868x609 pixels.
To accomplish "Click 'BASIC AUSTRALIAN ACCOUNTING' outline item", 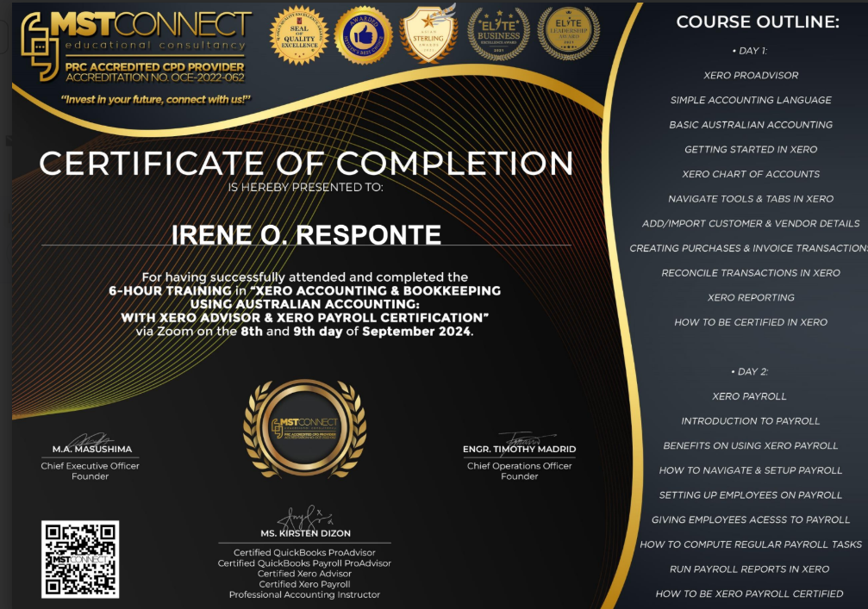I will [751, 124].
